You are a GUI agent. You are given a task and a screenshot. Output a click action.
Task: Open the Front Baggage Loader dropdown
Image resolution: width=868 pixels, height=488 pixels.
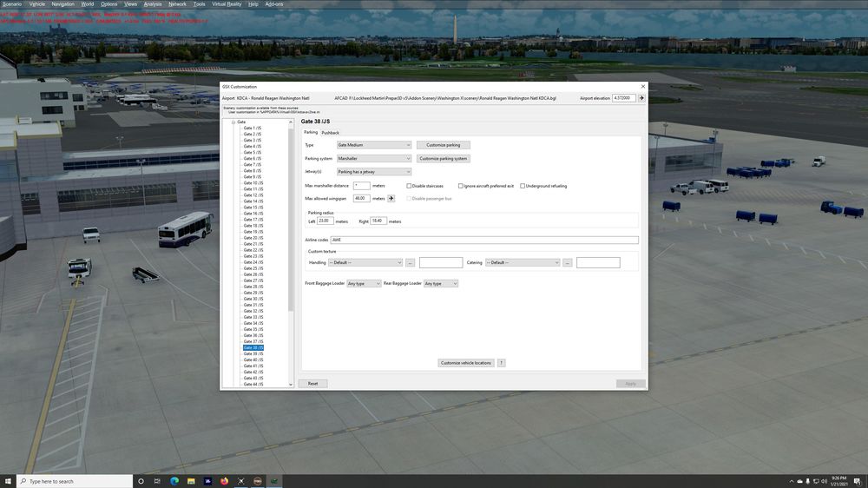point(364,284)
